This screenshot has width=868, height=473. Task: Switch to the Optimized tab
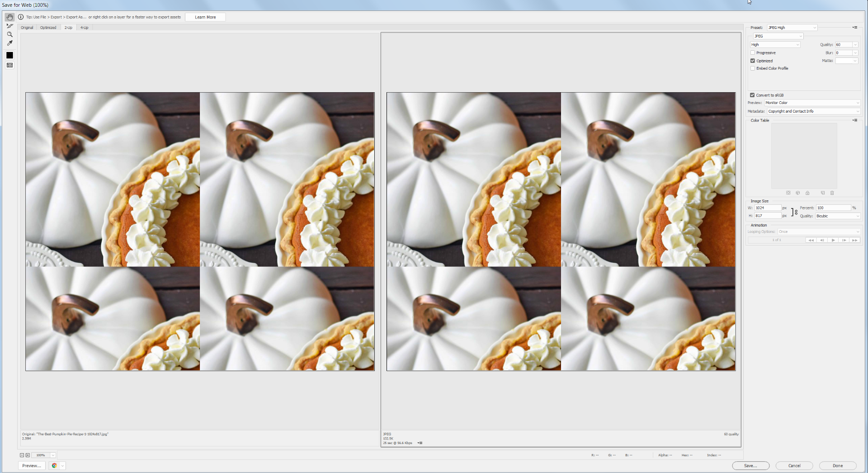[48, 28]
